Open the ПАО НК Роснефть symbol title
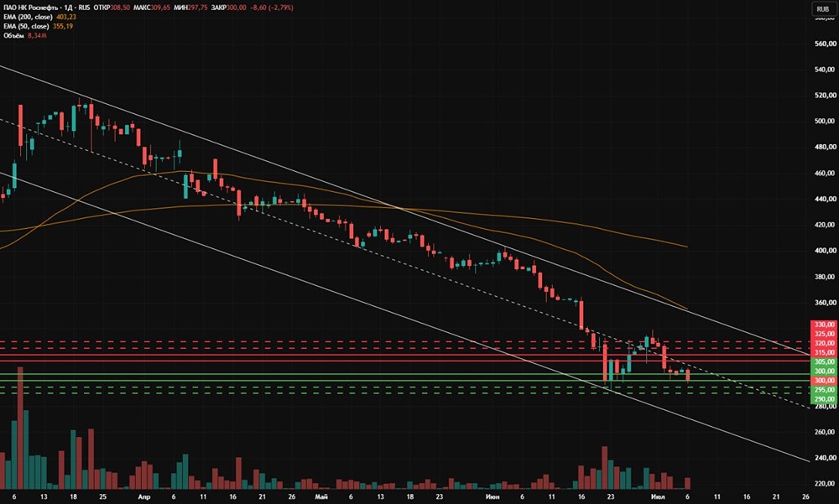This screenshot has width=839, height=504. 30,8
